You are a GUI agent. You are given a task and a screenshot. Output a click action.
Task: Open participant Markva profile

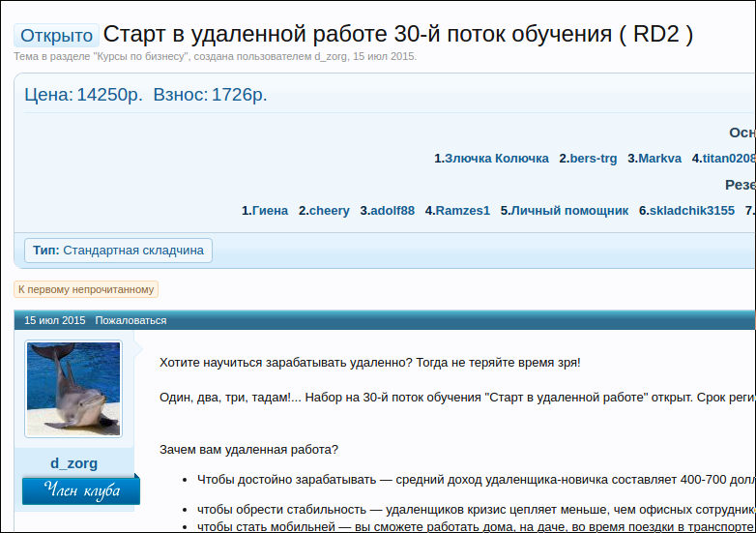pos(659,159)
